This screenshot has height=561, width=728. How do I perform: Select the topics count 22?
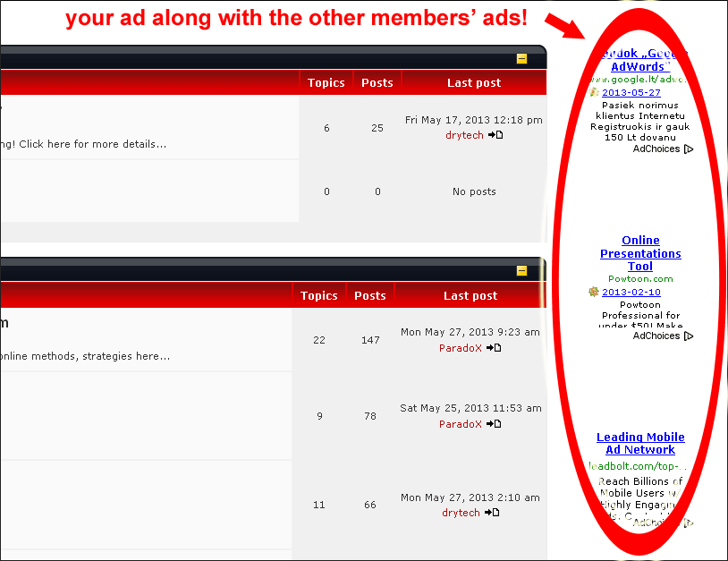(x=319, y=340)
